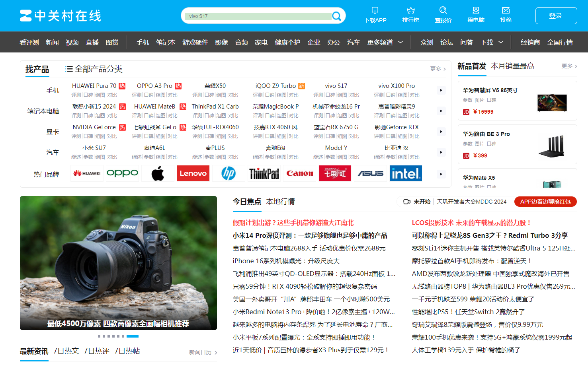Click the HUAWEI brand logo
Screen dimensions: 588x365
click(87, 173)
